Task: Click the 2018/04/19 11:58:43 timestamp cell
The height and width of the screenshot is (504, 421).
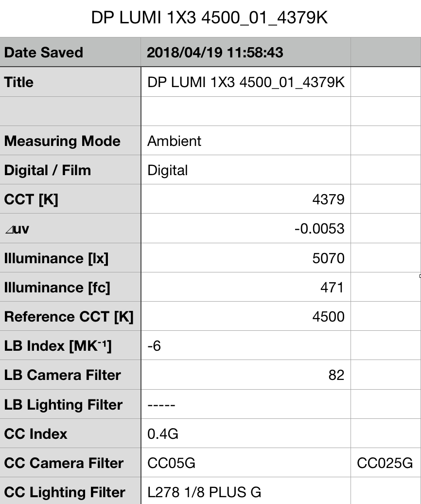Action: [x=215, y=53]
